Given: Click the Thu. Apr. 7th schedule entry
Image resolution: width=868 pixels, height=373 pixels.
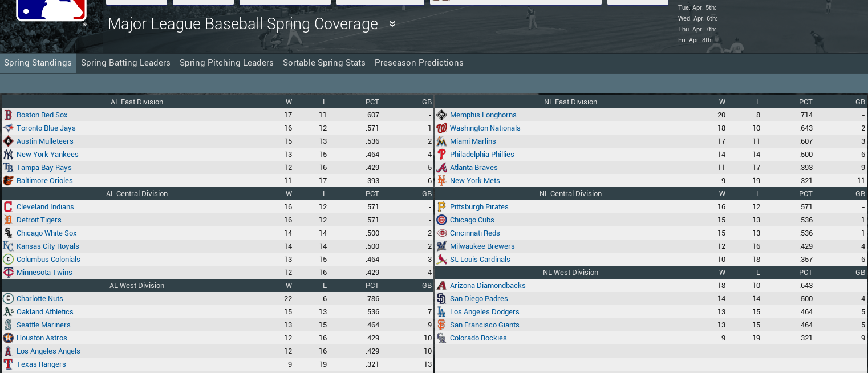Looking at the screenshot, I should tap(697, 29).
